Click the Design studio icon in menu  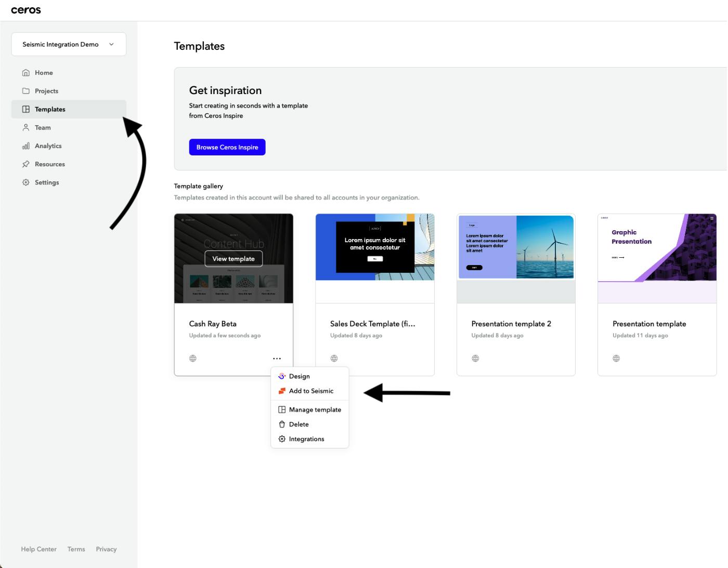(282, 376)
